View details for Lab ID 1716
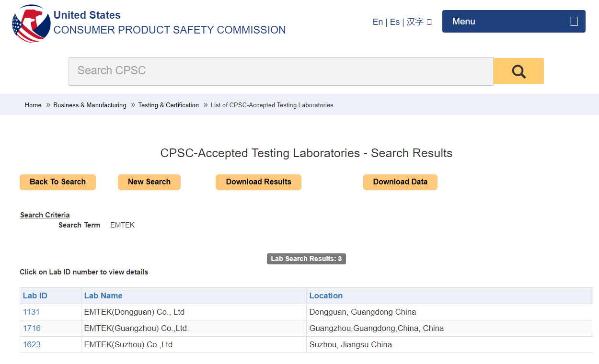The height and width of the screenshot is (364, 599). tap(32, 329)
